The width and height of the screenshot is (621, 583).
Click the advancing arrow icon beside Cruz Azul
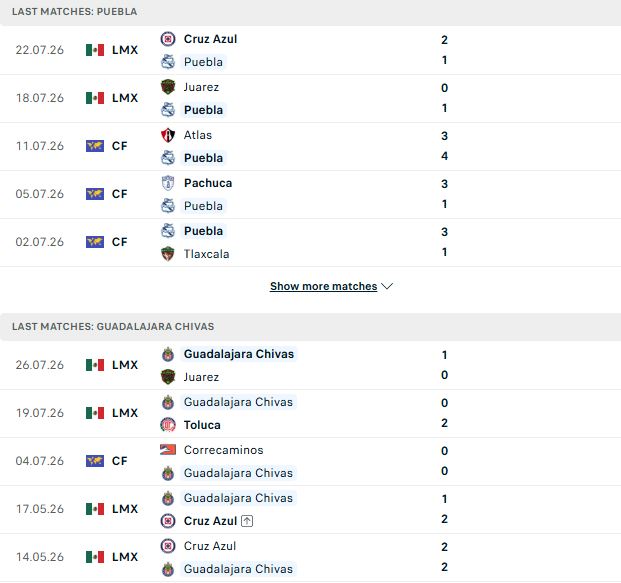tap(247, 521)
